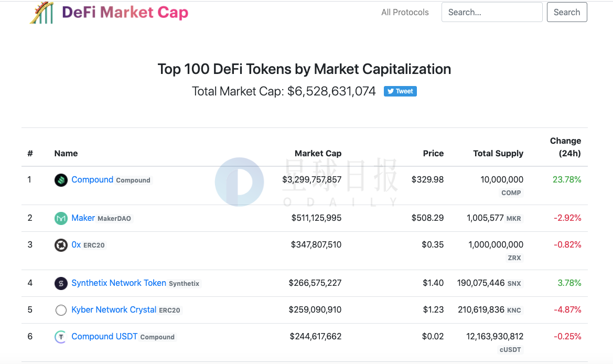Click the -4.87% change value
The image size is (613, 364).
(567, 309)
